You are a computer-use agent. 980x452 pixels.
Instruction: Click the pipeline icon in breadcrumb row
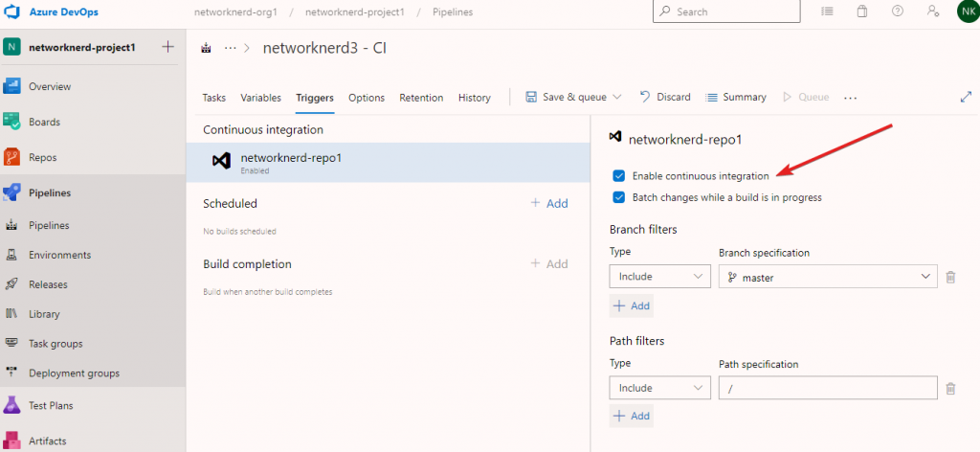207,49
